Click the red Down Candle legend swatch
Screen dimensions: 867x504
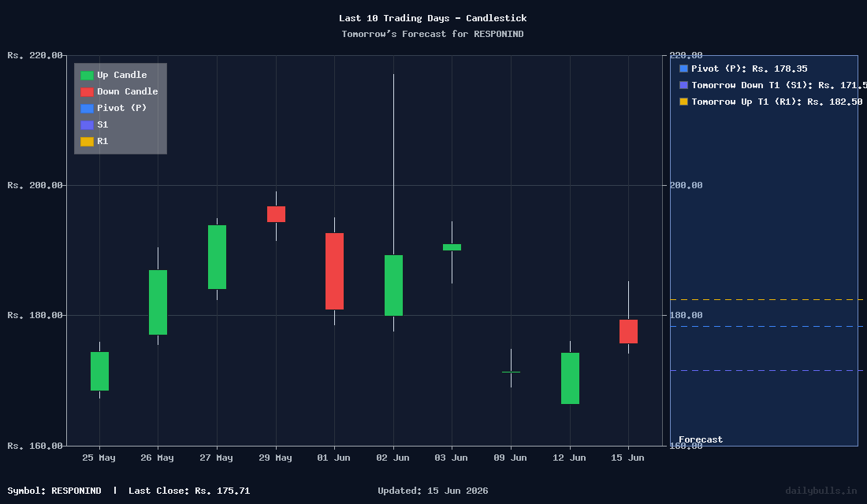87,91
